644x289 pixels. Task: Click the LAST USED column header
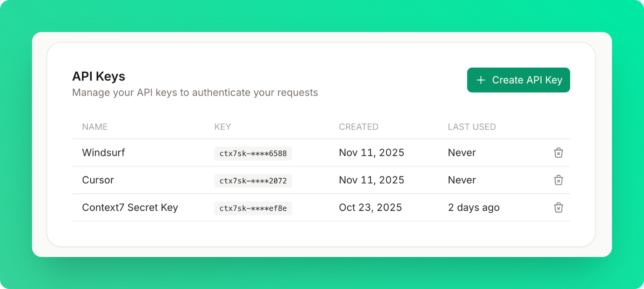click(472, 126)
